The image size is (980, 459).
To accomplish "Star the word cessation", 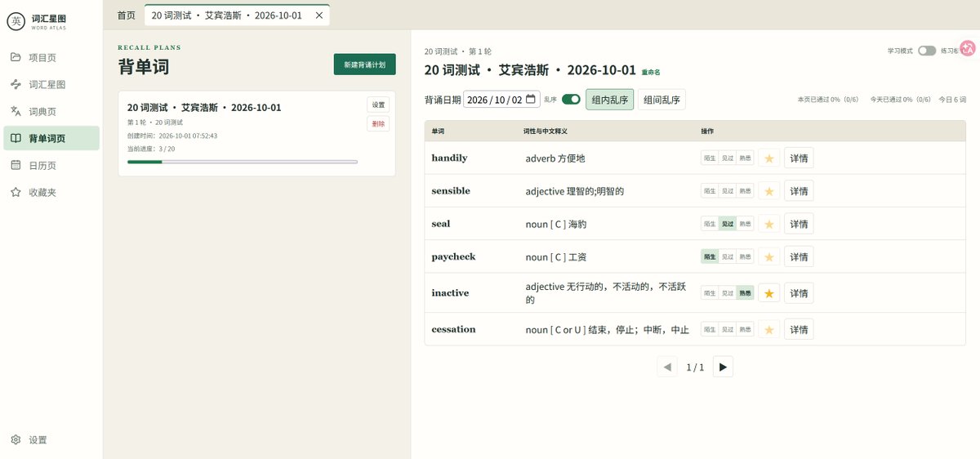I will point(768,329).
